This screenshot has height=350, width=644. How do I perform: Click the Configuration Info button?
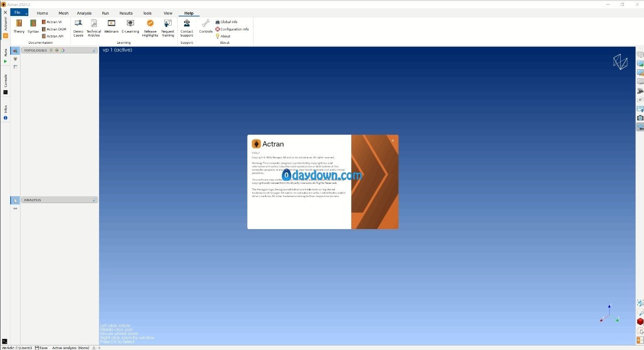click(232, 29)
